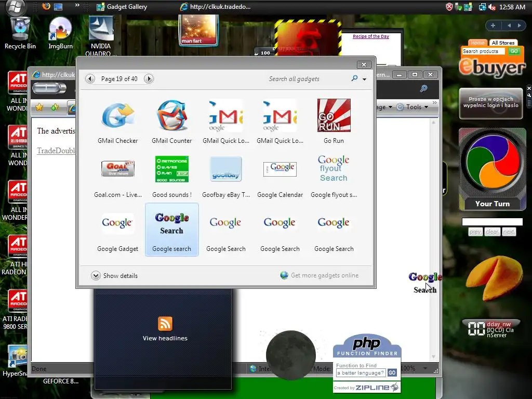Click the Your Turn game gadget
Image resolution: width=532 pixels, height=399 pixels.
coord(493,169)
